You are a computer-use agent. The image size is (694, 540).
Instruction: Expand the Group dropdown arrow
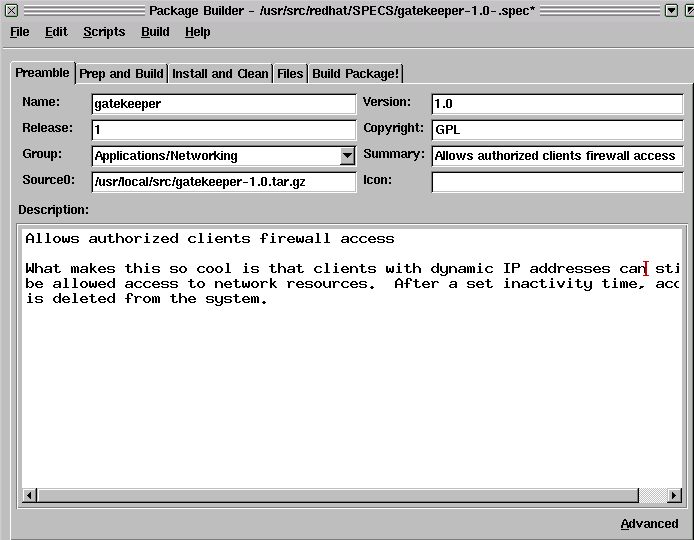pos(347,156)
